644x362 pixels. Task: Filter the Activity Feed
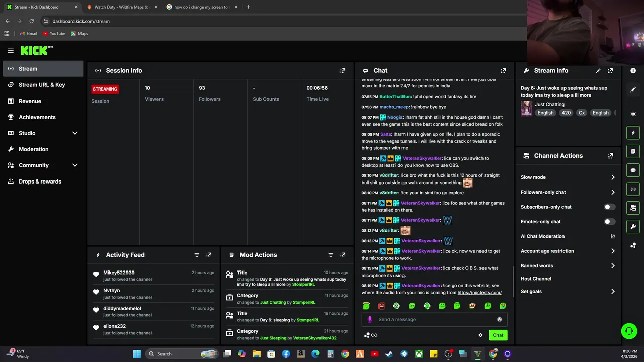[197, 255]
